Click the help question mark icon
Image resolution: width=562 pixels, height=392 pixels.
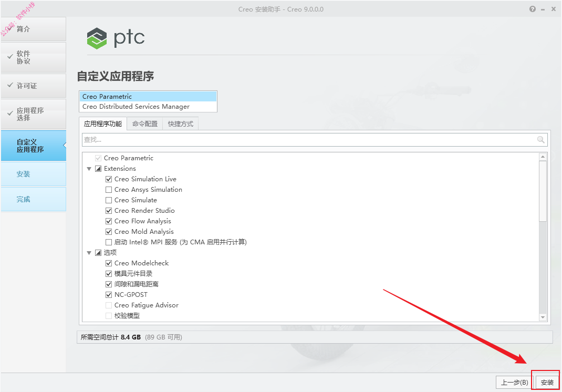(x=533, y=9)
